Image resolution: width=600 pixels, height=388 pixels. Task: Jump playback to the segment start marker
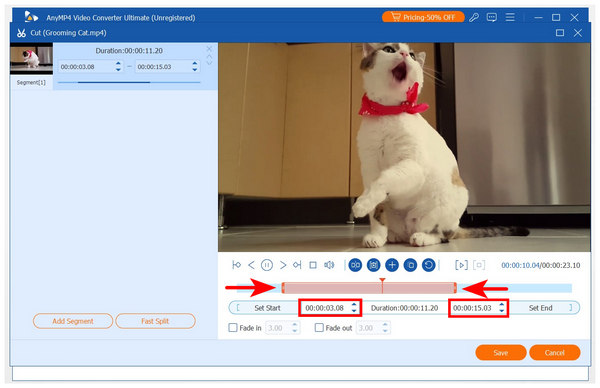tap(236, 265)
